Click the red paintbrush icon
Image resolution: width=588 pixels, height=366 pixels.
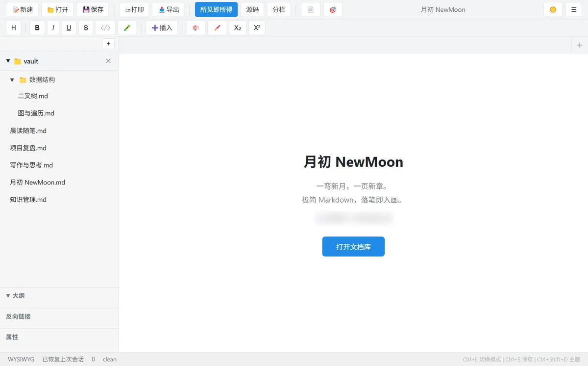217,27
